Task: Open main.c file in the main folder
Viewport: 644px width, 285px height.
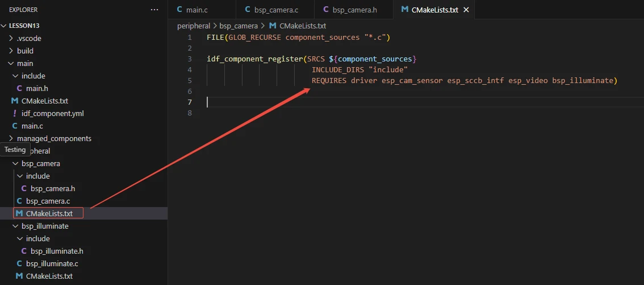Action: pyautogui.click(x=32, y=126)
